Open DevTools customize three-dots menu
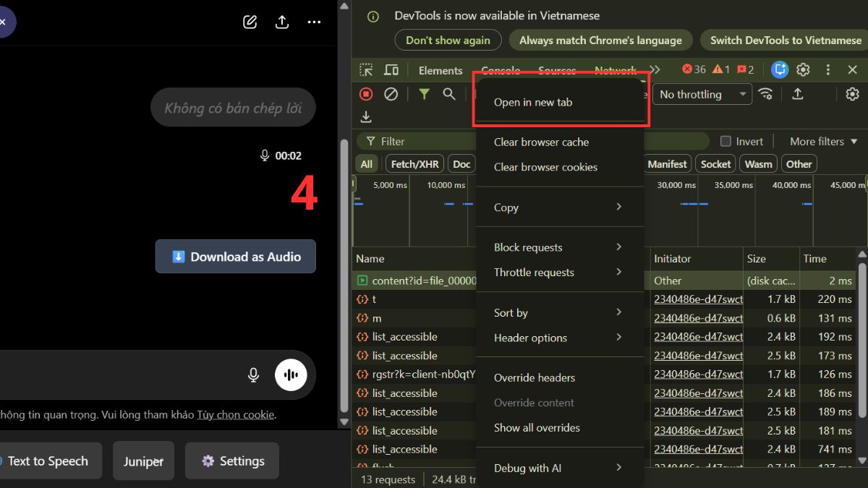 828,70
